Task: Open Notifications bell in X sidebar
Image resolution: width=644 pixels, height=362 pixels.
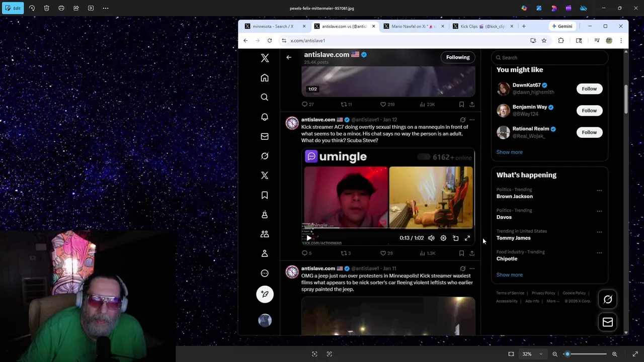Action: coord(265,117)
